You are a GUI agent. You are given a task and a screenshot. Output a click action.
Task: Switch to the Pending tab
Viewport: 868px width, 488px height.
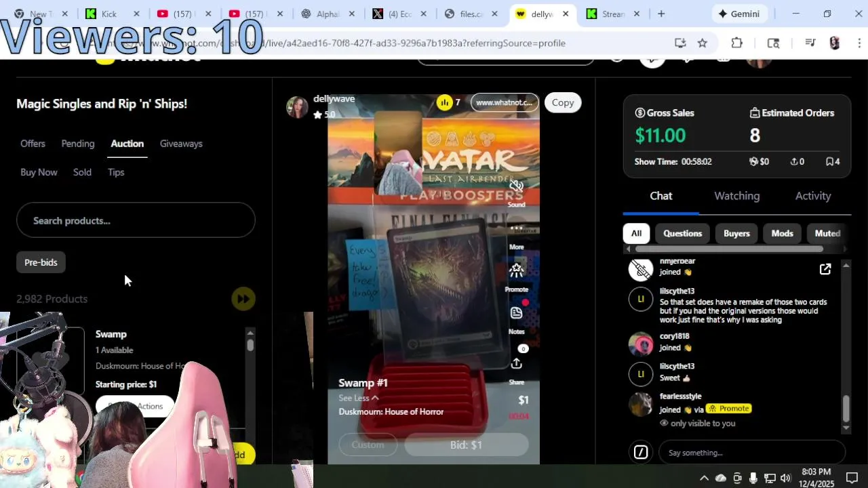tap(78, 144)
